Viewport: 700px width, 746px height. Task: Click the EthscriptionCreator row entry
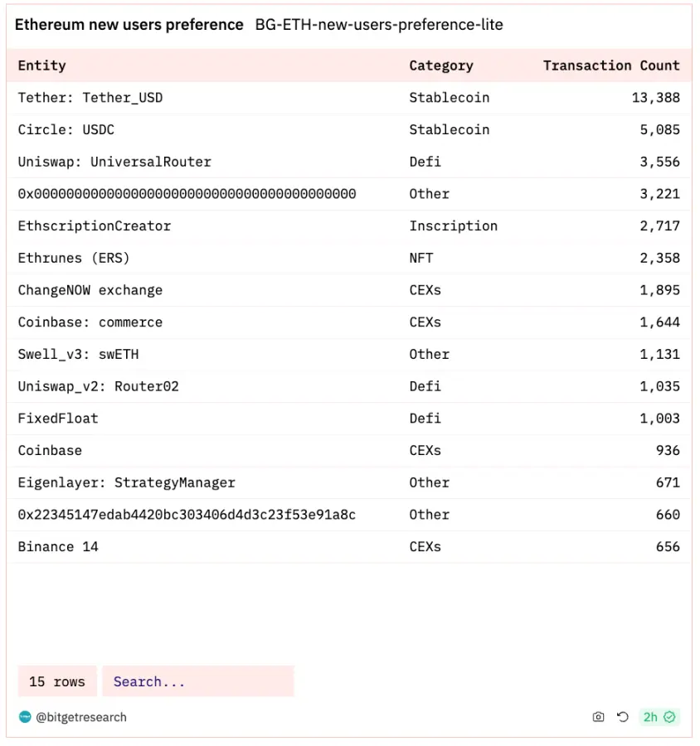pyautogui.click(x=95, y=226)
